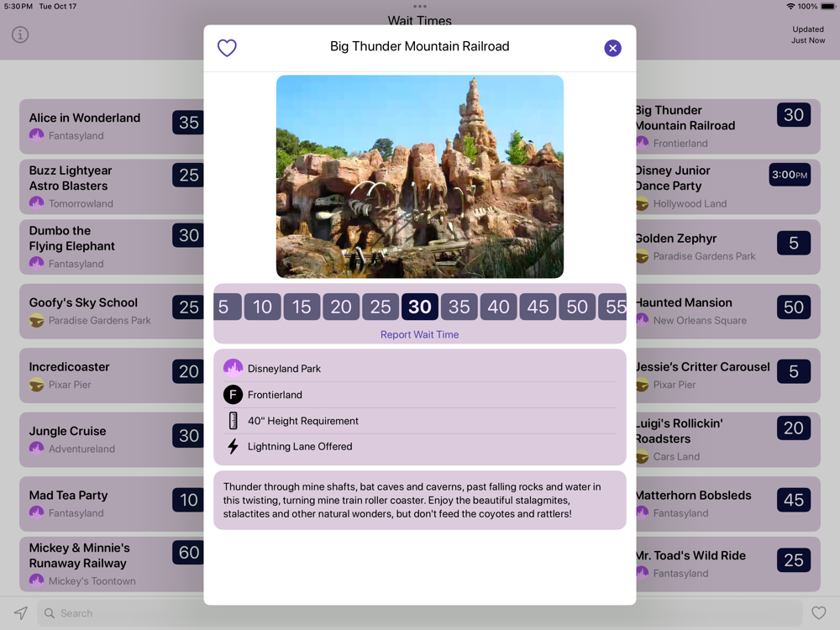Tap the 3:00PM showtime badge
This screenshot has height=630, width=840.
(790, 175)
